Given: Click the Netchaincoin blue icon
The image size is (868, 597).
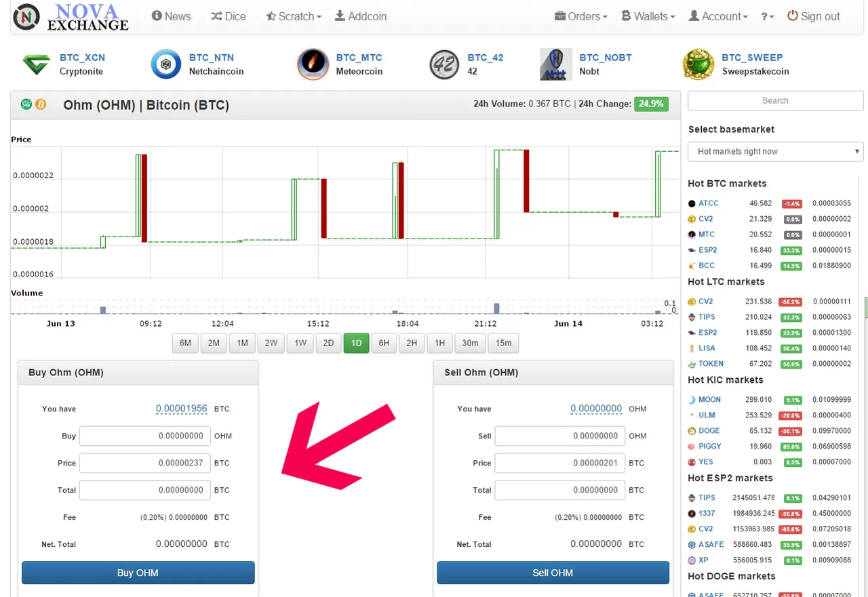Looking at the screenshot, I should click(166, 64).
